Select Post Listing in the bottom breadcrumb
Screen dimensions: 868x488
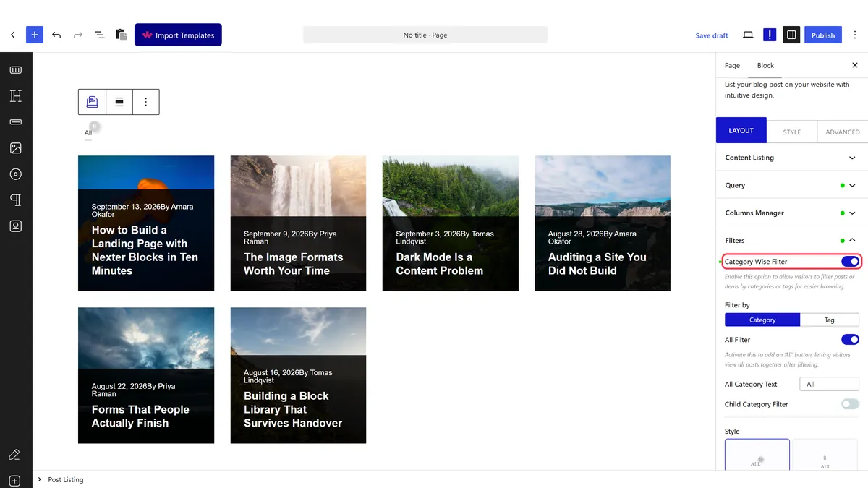point(66,479)
